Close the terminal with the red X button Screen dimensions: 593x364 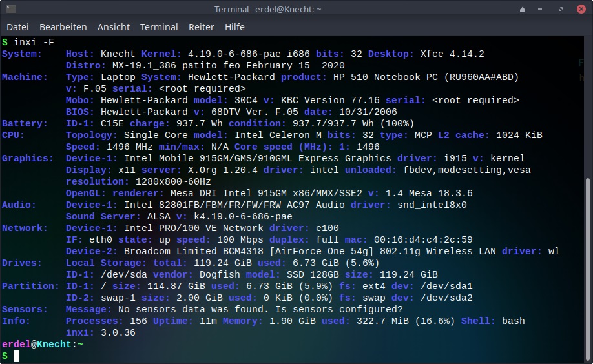pos(581,9)
